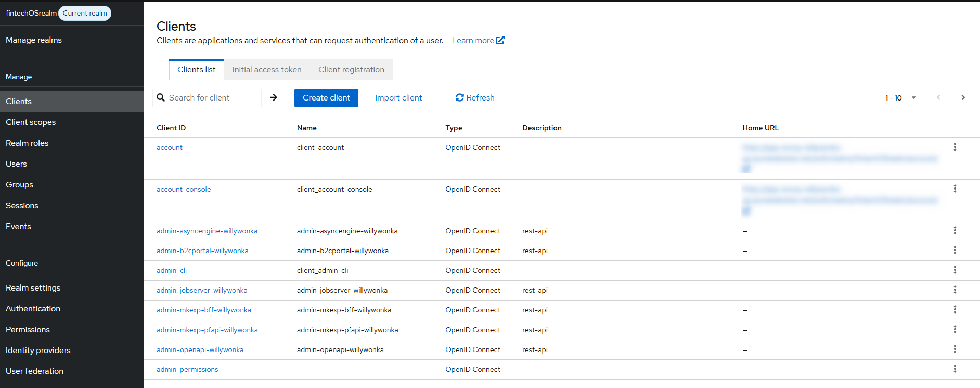
Task: Open Identity providers in sidebar
Action: pyautogui.click(x=38, y=351)
